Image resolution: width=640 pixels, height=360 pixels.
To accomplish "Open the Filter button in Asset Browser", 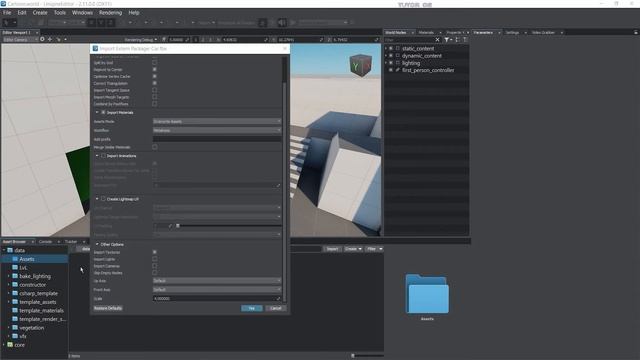I will (374, 249).
